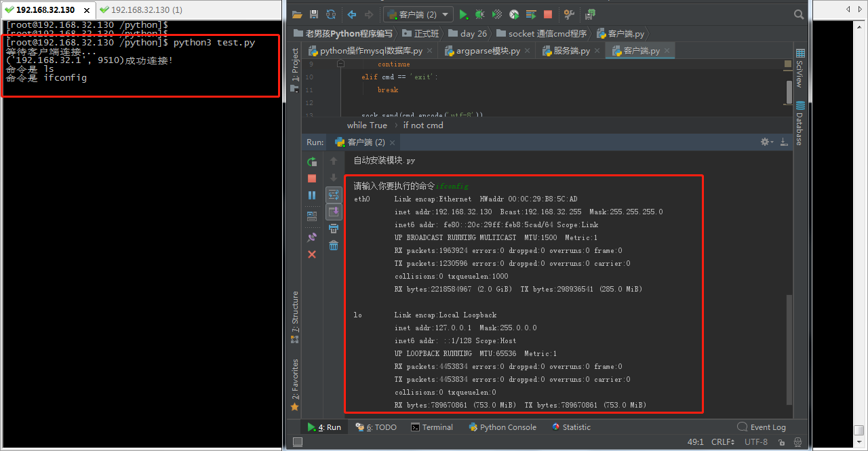
Task: Open Run panel gear settings menu
Action: tap(767, 142)
